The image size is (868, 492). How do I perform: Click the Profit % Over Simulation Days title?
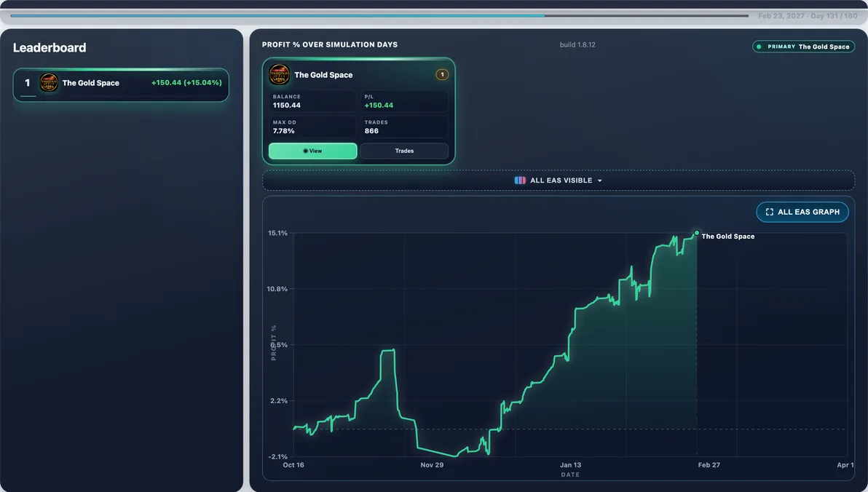click(329, 45)
